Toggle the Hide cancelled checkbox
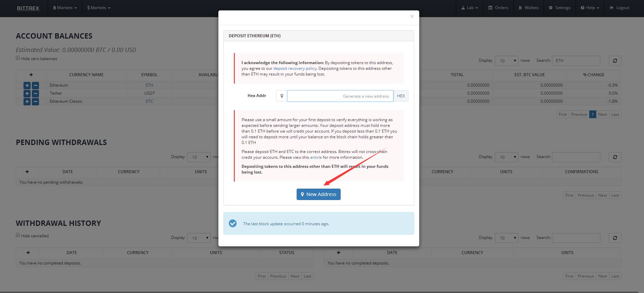 18,235
